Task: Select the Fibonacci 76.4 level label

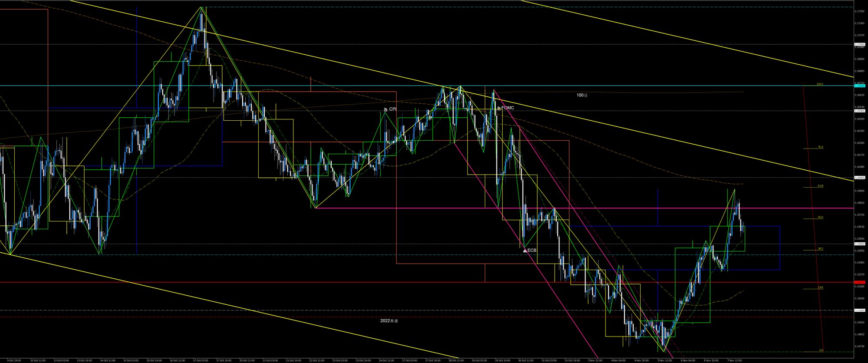Action: [x=820, y=147]
